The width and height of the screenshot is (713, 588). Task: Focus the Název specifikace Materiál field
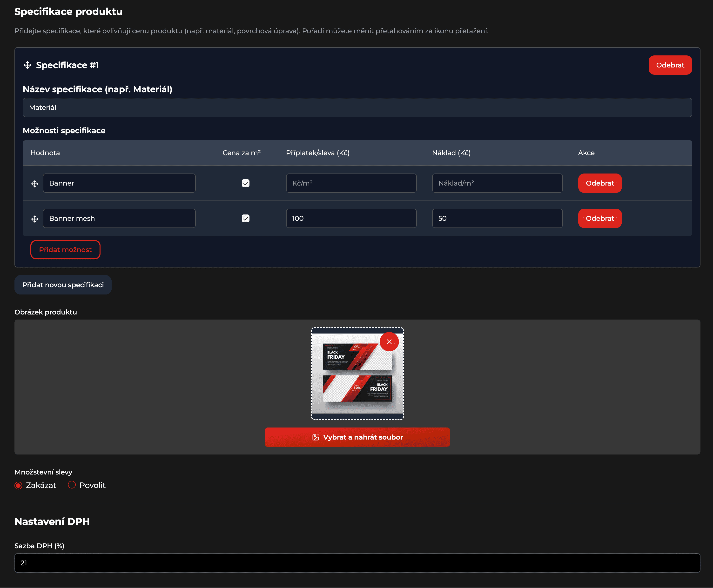coord(357,107)
